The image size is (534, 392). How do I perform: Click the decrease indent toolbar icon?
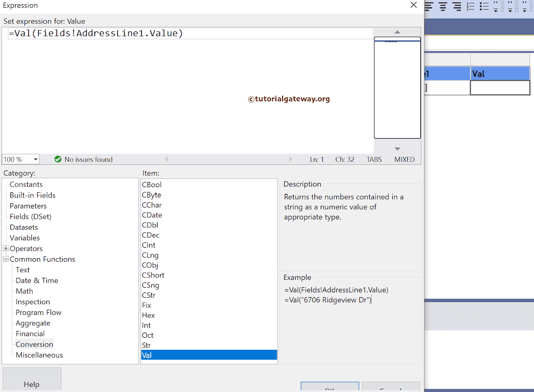495,7
